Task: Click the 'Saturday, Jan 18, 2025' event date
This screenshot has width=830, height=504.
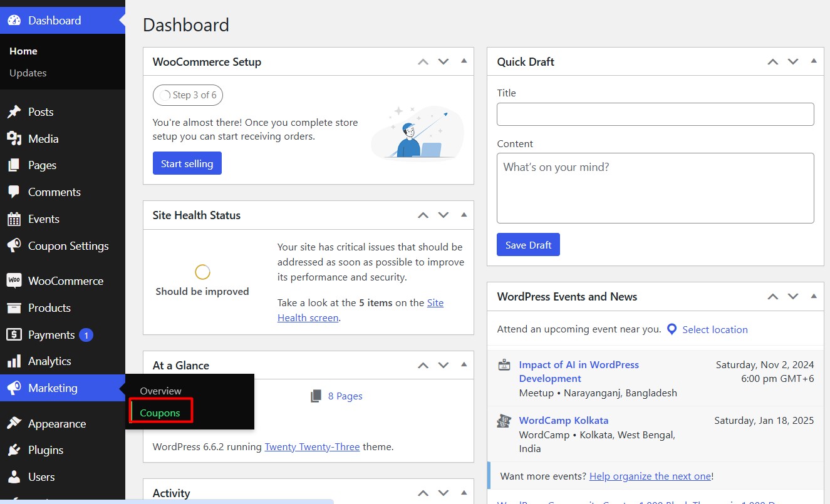Action: tap(764, 421)
